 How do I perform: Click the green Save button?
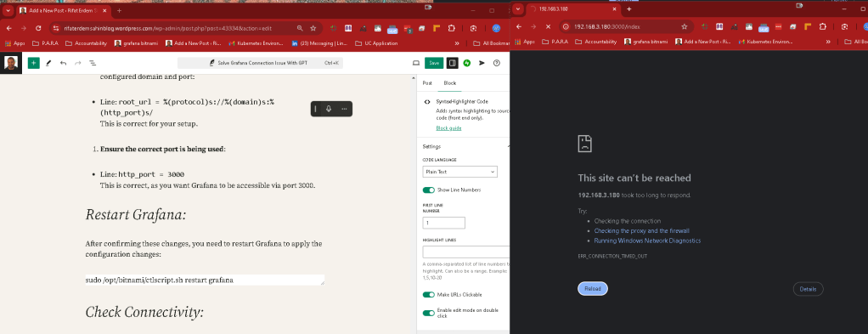pyautogui.click(x=434, y=63)
